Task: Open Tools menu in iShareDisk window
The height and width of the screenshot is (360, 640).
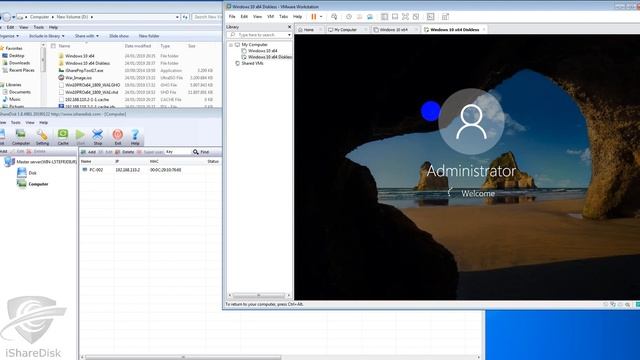Action: click(x=16, y=122)
